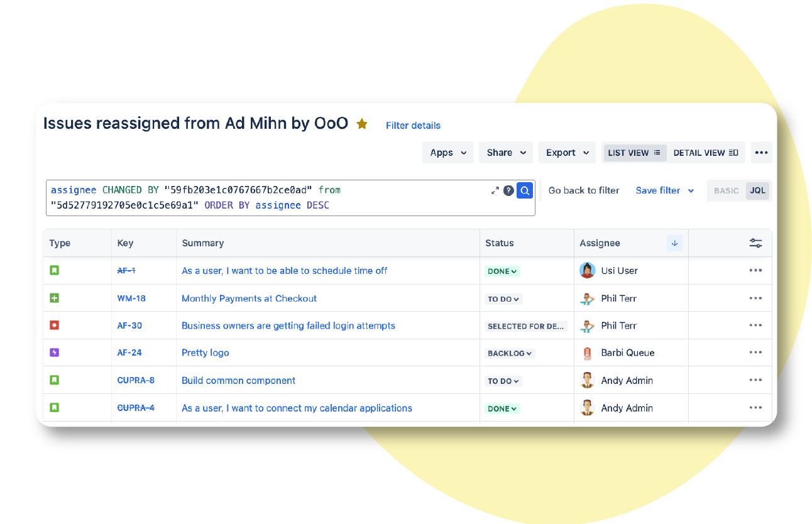Switch to List View
Viewport: 812px width, 524px height.
[634, 153]
